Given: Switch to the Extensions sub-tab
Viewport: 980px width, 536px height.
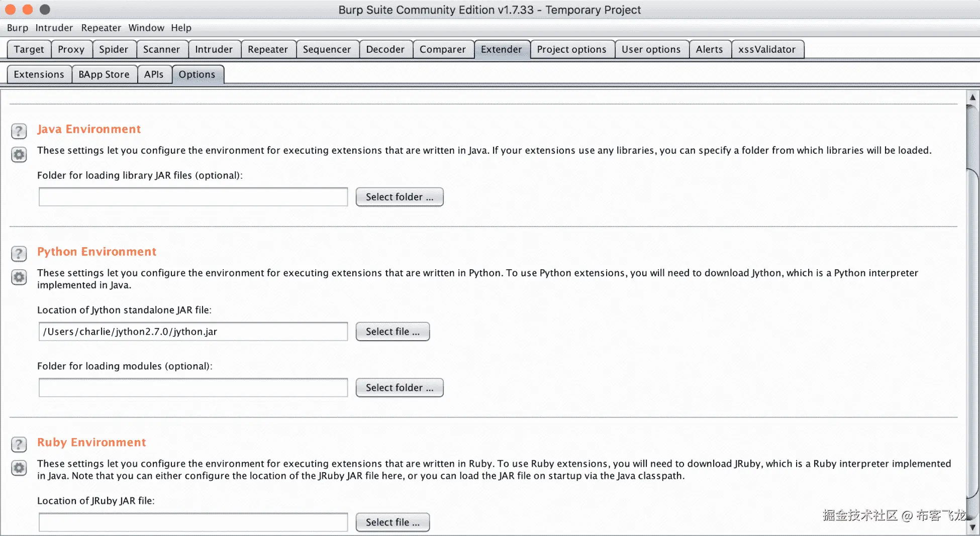Looking at the screenshot, I should point(39,74).
